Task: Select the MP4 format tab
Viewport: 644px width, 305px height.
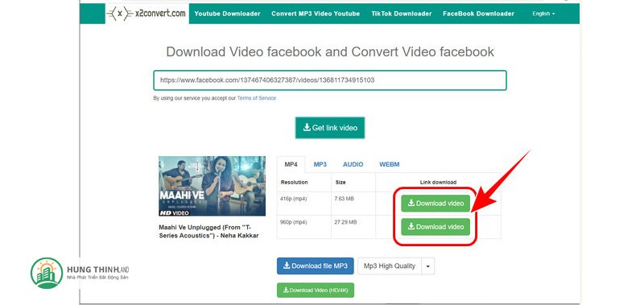Action: (291, 164)
